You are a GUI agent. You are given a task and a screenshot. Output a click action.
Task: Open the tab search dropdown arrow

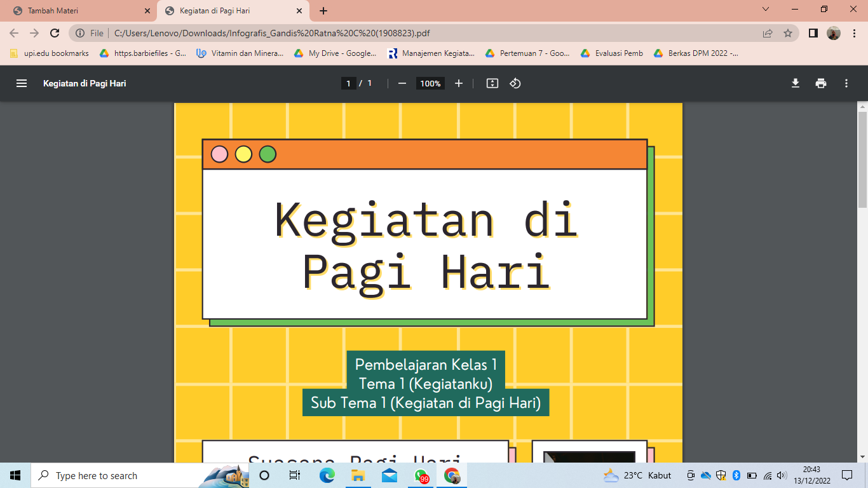pos(766,10)
